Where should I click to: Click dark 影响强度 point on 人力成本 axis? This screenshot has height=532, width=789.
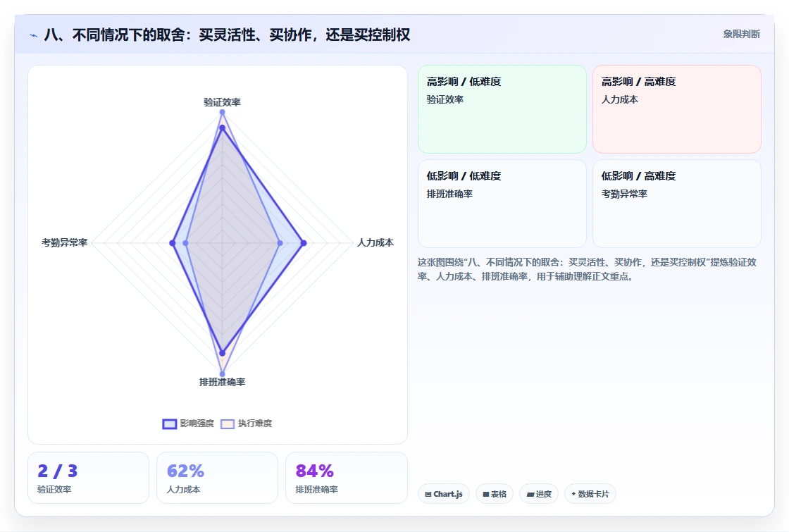click(304, 243)
